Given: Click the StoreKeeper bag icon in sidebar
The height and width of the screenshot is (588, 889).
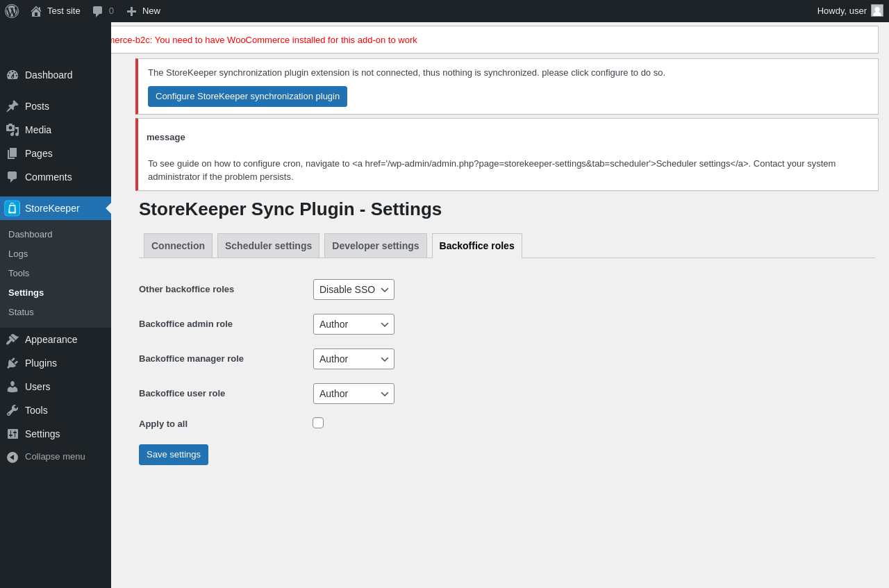Looking at the screenshot, I should click(12, 208).
